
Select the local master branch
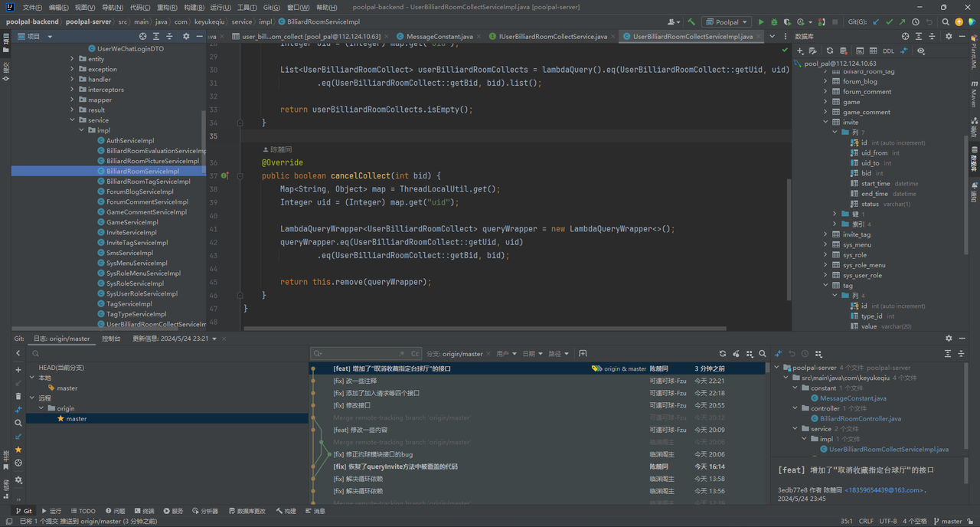click(67, 388)
